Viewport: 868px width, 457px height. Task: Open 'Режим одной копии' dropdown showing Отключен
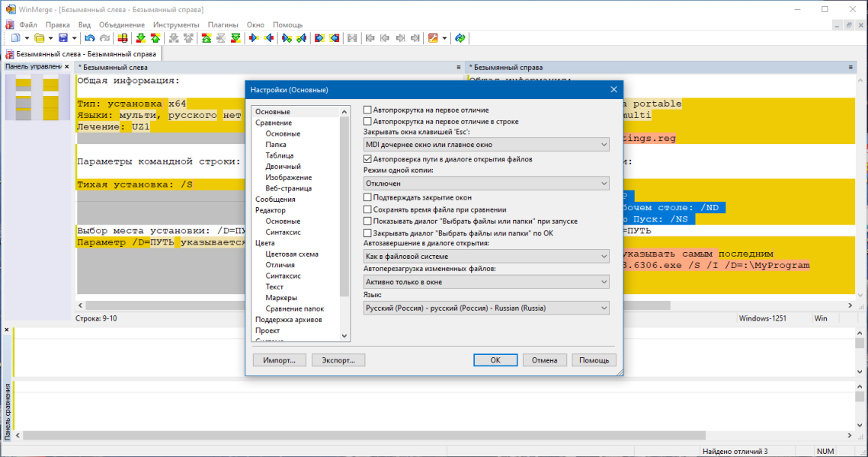pyautogui.click(x=486, y=183)
